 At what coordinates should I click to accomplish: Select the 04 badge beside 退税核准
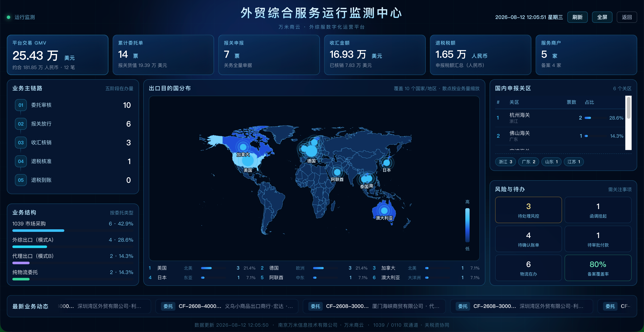[21, 161]
